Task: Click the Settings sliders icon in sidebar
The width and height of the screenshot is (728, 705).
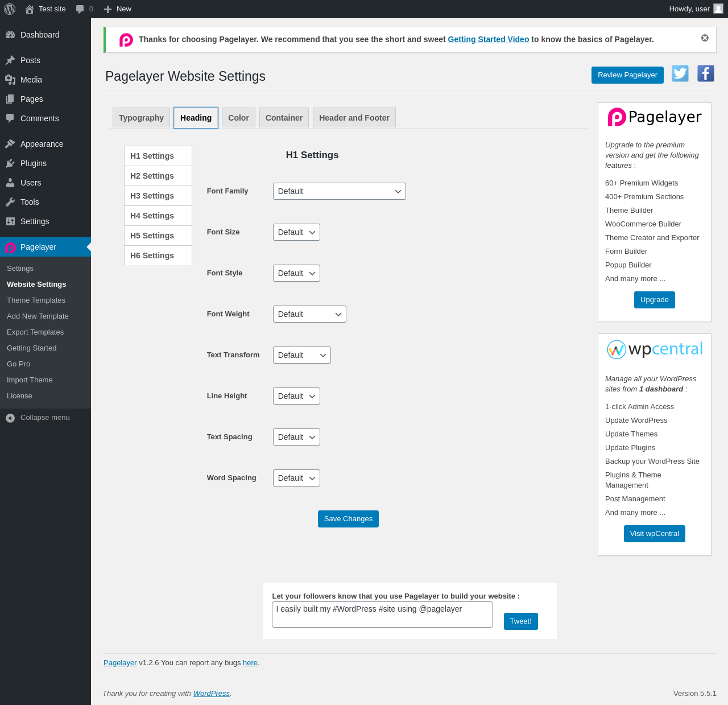Action: pyautogui.click(x=10, y=221)
